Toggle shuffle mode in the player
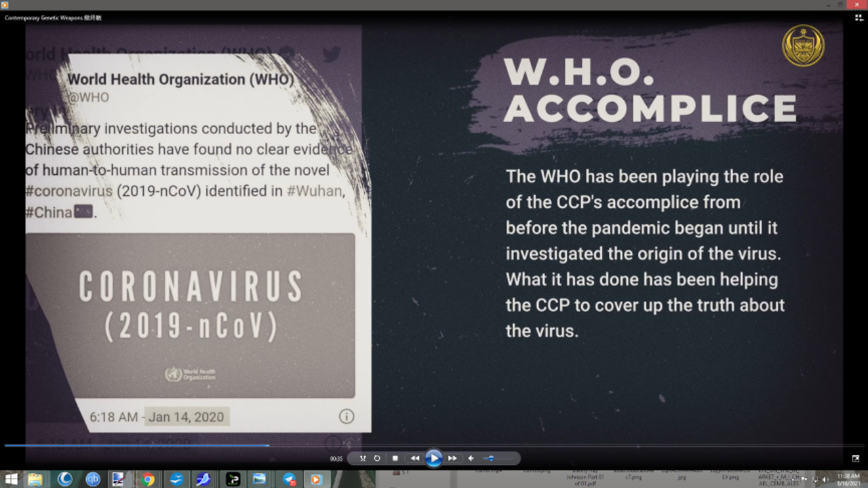Screen dimensions: 868x488 coord(363,459)
